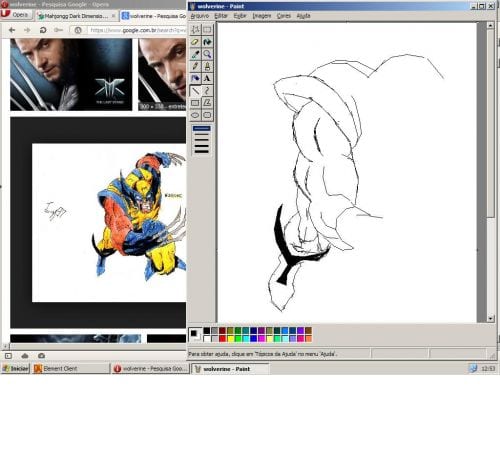Click the site info badge in address bar
Screen dimensions: 500x454
78,30
